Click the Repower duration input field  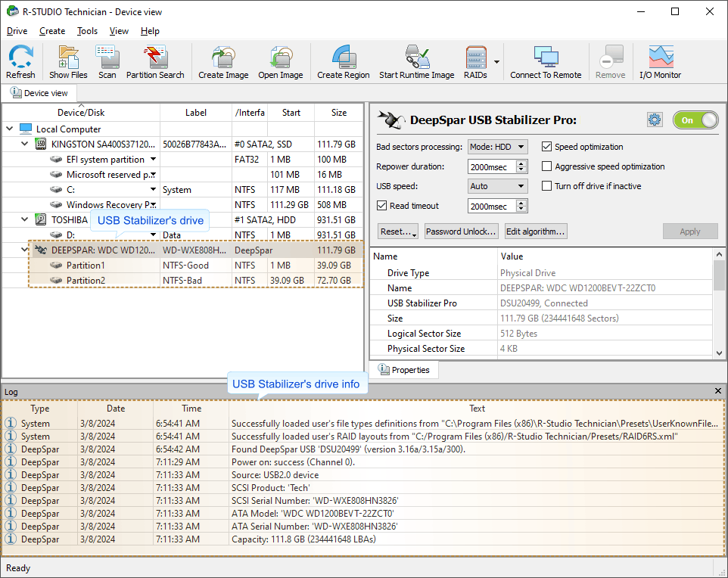tap(492, 166)
